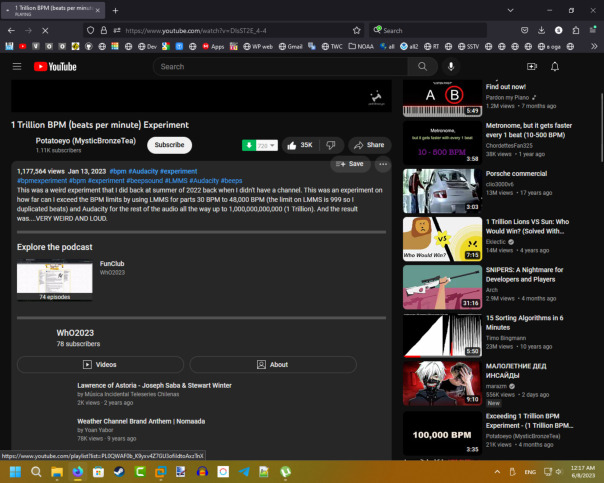Open the Videos tab for WhO2023

[100, 365]
